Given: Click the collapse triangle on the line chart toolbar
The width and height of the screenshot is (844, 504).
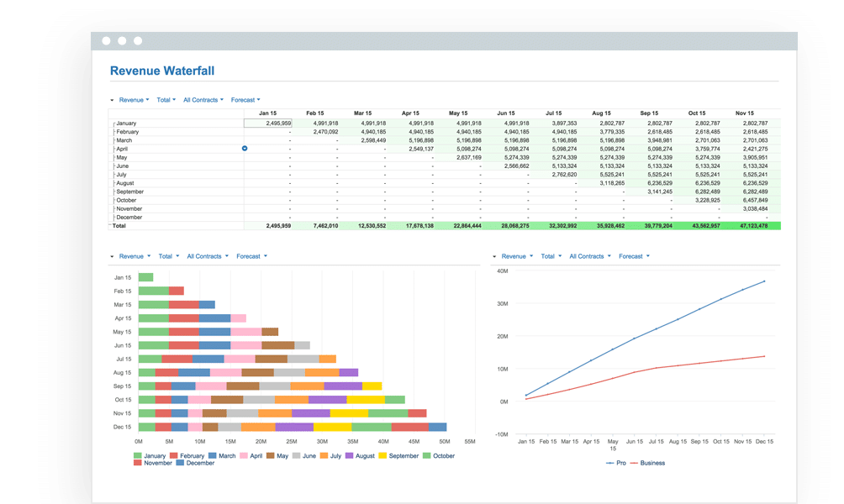Looking at the screenshot, I should click(x=493, y=256).
